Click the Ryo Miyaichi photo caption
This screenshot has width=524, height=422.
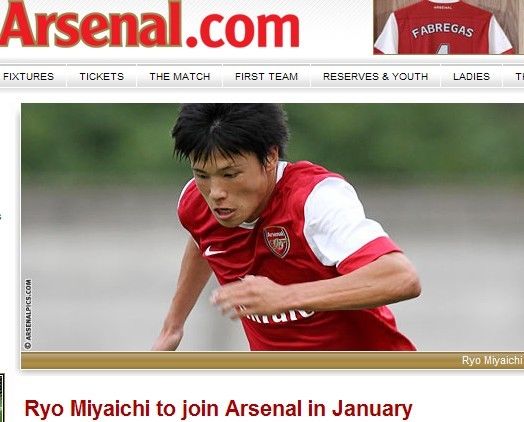(492, 360)
